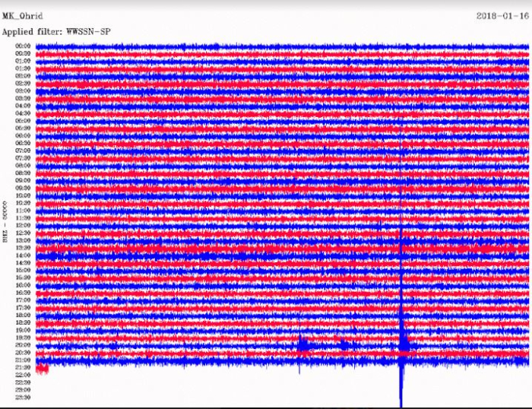The image size is (532, 409).
Task: Select the 08:00 time label
Action: (x=23, y=165)
